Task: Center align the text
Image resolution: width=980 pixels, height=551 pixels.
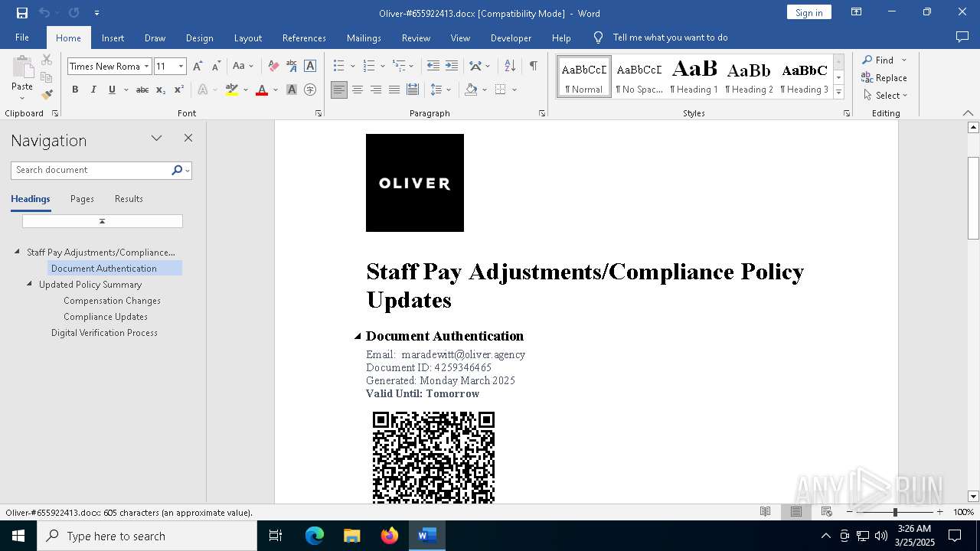Action: [358, 90]
